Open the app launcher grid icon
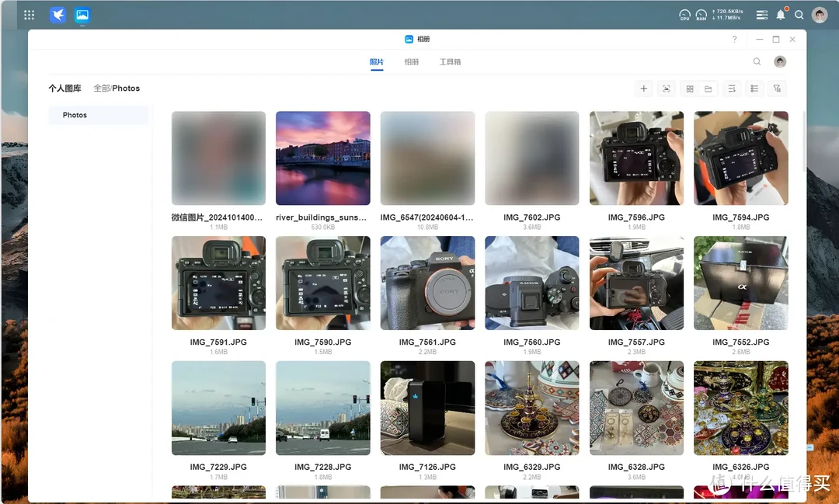The height and width of the screenshot is (504, 839). 30,15
